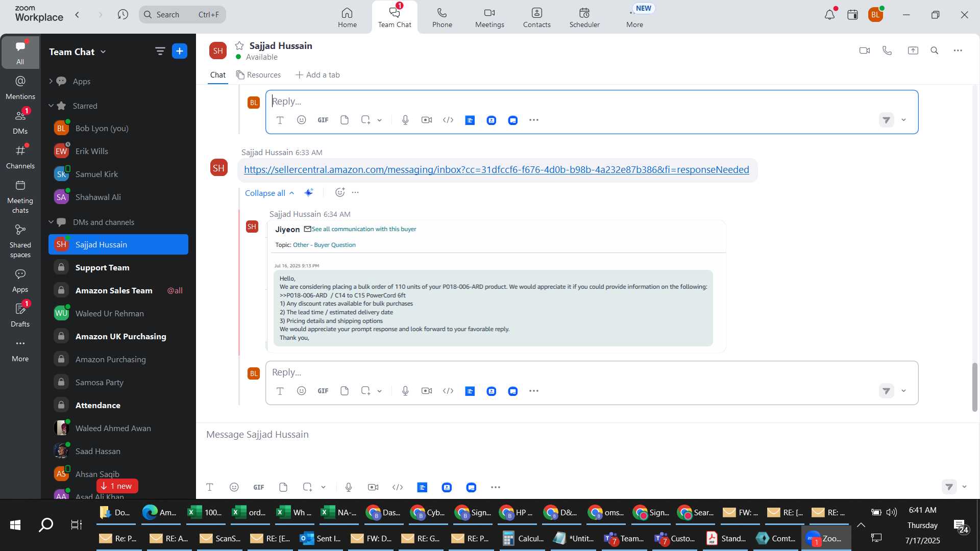The width and height of the screenshot is (980, 551).
Task: Open send options dropdown in bottom message toolbar
Action: 965,487
